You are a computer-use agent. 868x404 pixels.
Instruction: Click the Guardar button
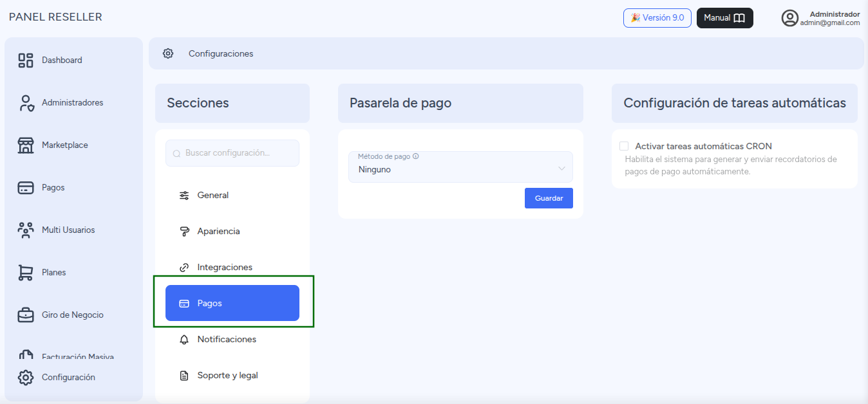click(x=549, y=198)
